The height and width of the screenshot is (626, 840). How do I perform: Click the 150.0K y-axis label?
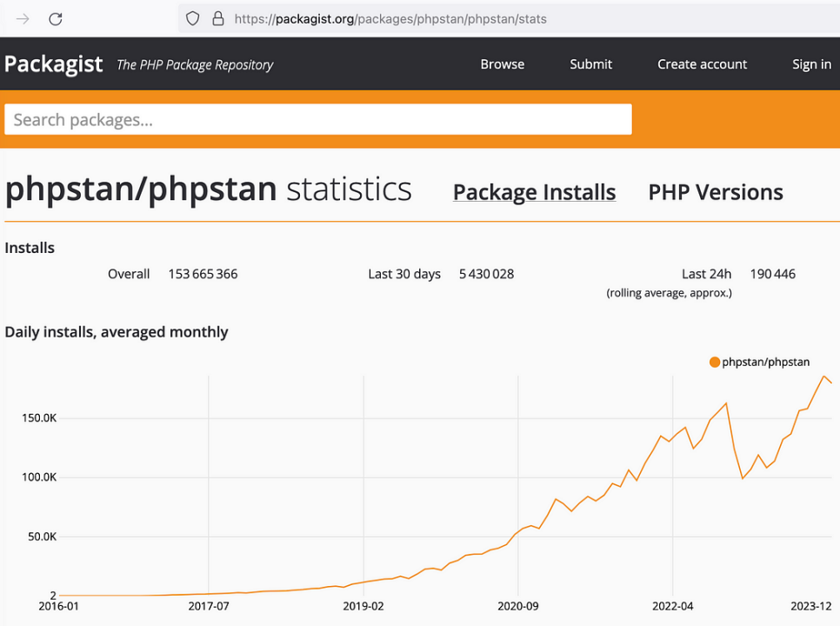tap(39, 418)
